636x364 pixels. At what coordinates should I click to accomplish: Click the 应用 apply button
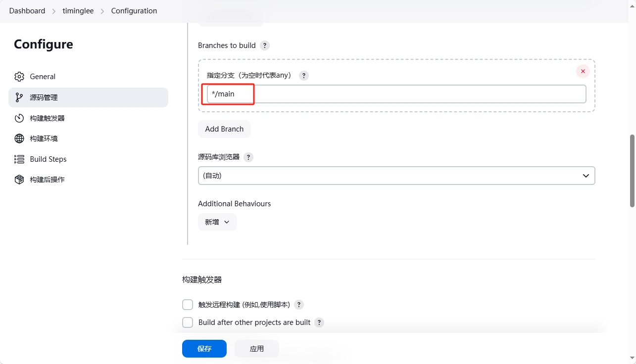[x=257, y=349]
